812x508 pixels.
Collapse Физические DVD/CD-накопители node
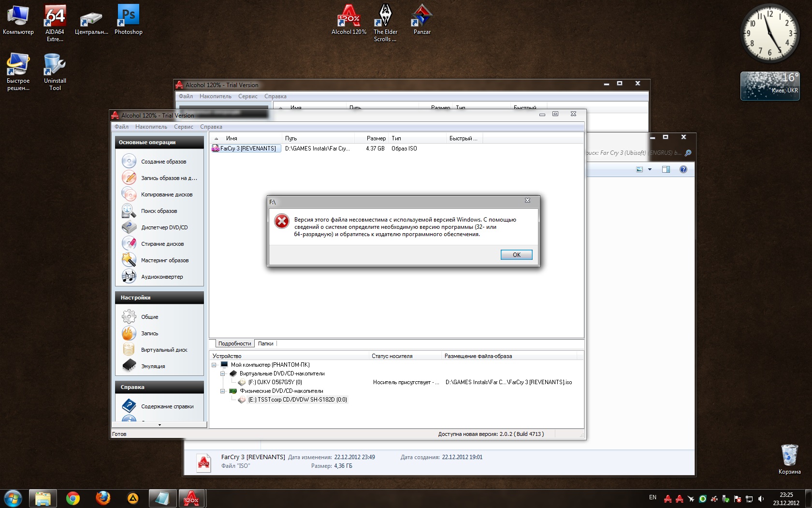point(223,391)
